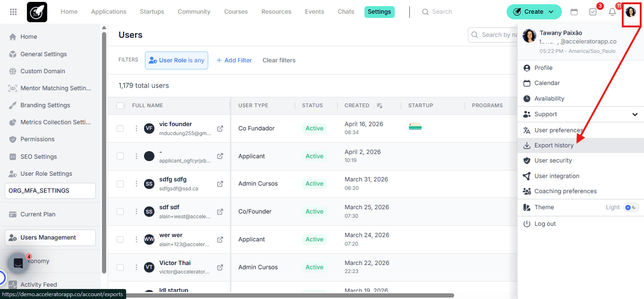
Task: Open the Events tab
Action: tap(314, 12)
